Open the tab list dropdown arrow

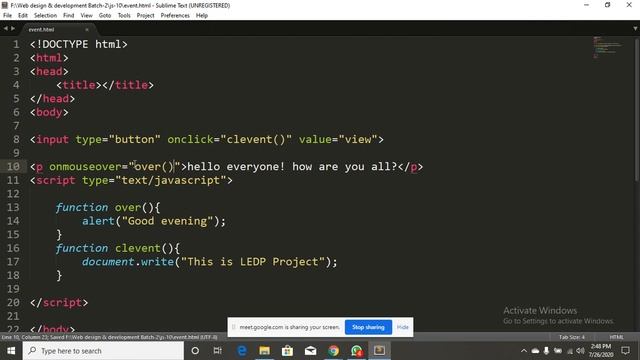click(635, 29)
